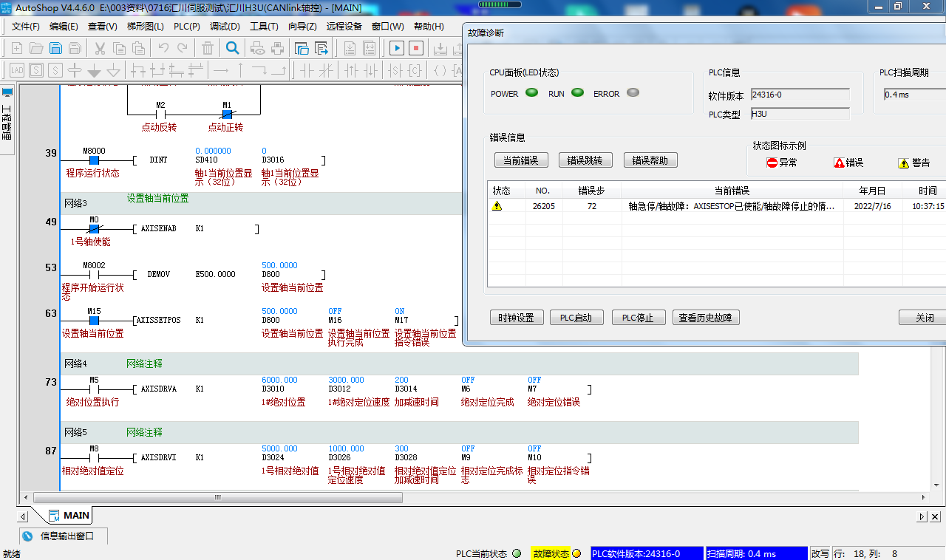The image size is (946, 560).
Task: Insert horizontal line arrow icon
Action: [220, 70]
